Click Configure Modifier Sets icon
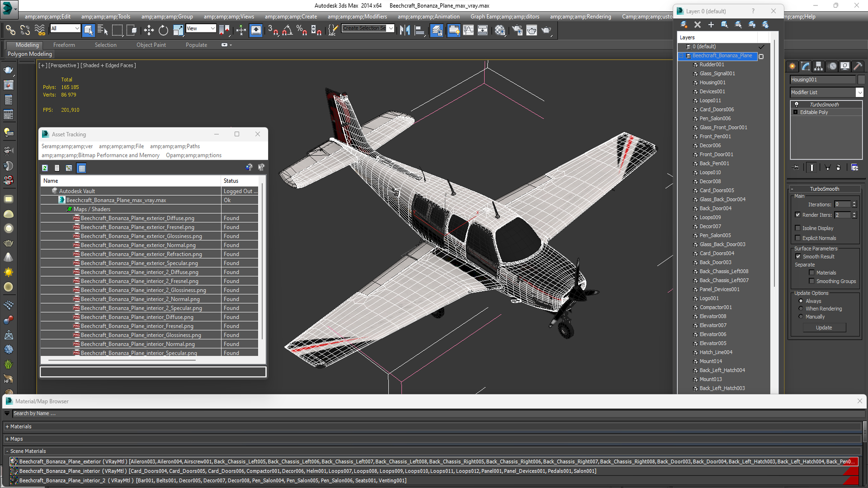The width and height of the screenshot is (868, 488). (x=854, y=167)
